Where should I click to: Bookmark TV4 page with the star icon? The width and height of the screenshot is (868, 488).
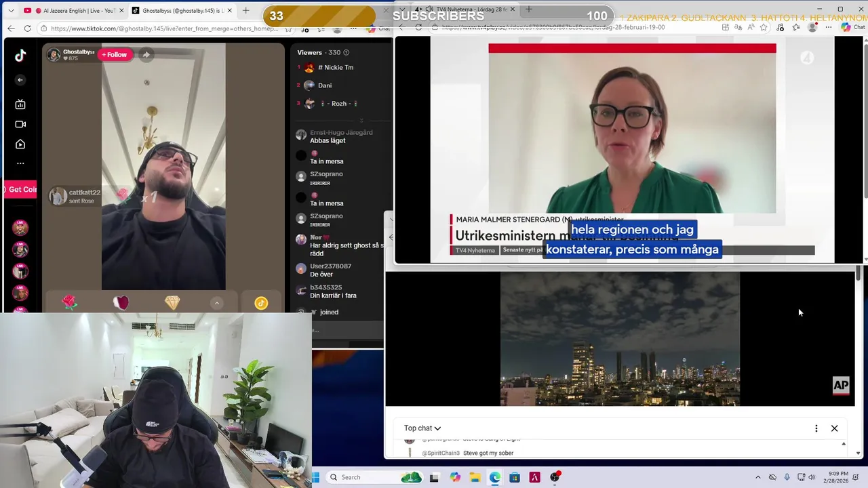click(x=764, y=27)
